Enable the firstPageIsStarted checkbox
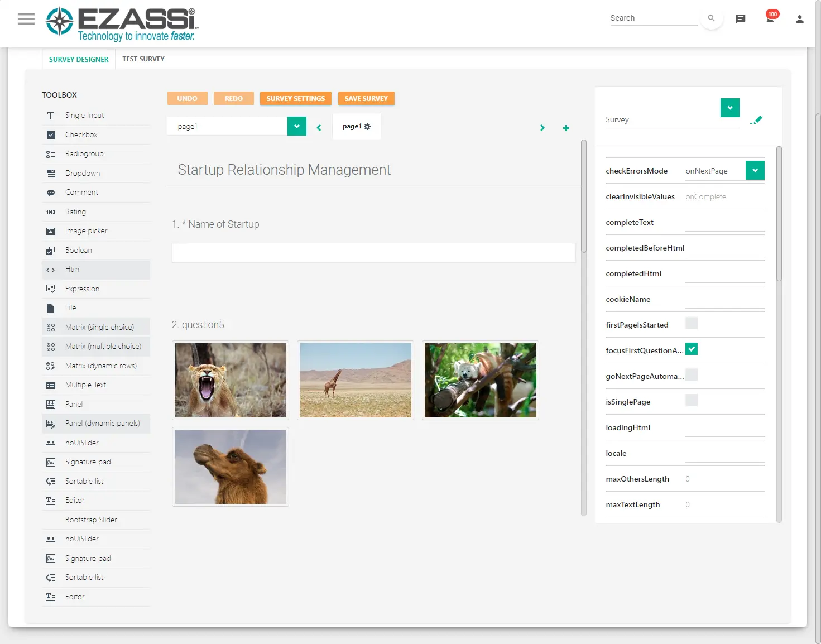Image resolution: width=821 pixels, height=644 pixels. pyautogui.click(x=692, y=323)
